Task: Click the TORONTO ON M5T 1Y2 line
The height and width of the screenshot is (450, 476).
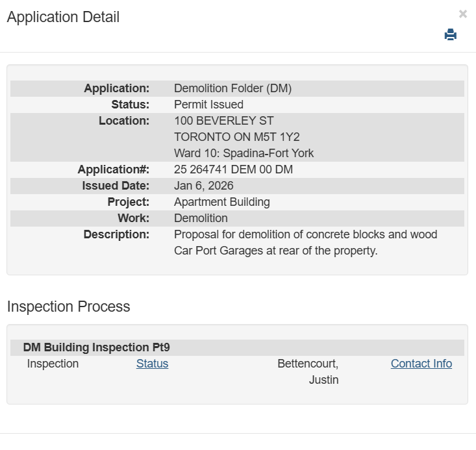Action: click(236, 137)
